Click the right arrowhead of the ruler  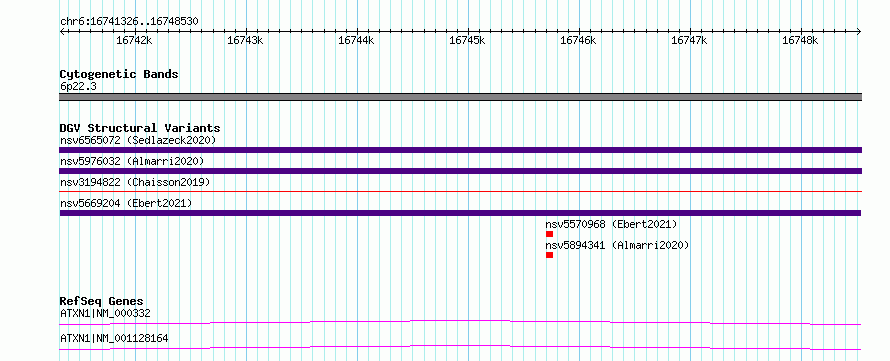859,31
